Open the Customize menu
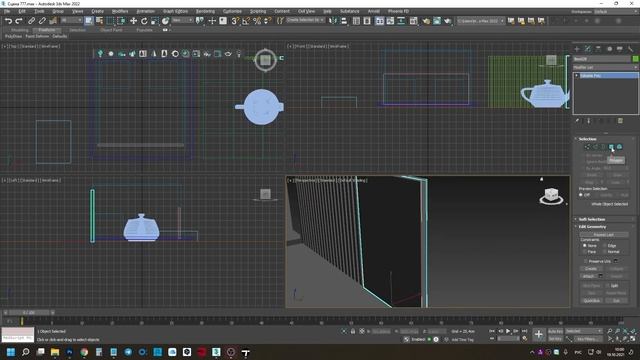 click(232, 11)
